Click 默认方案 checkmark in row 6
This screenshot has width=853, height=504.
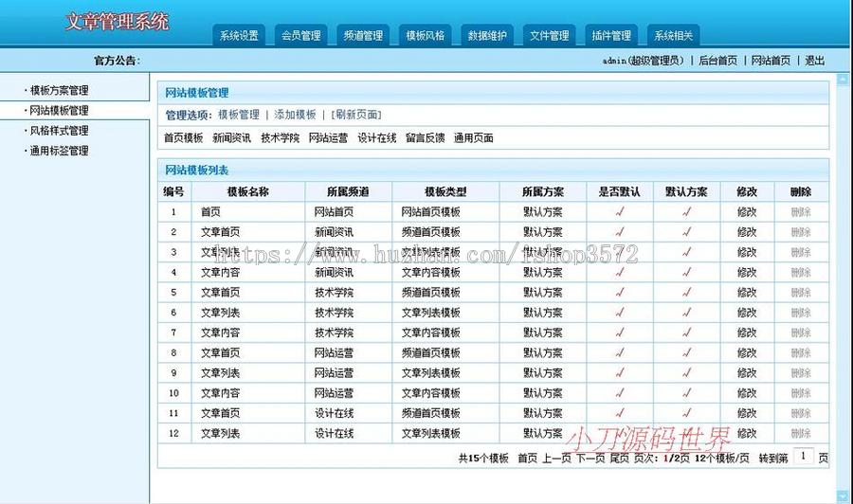click(x=686, y=313)
